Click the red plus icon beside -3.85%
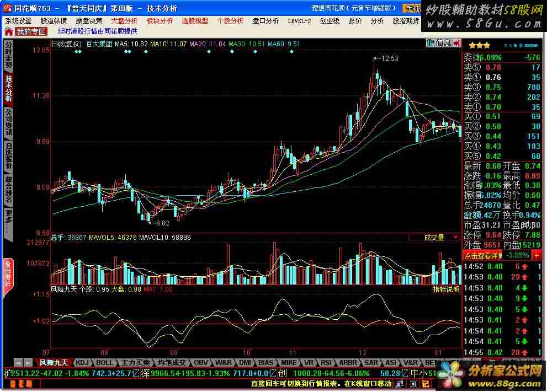The height and width of the screenshot is (392, 547). 537,255
